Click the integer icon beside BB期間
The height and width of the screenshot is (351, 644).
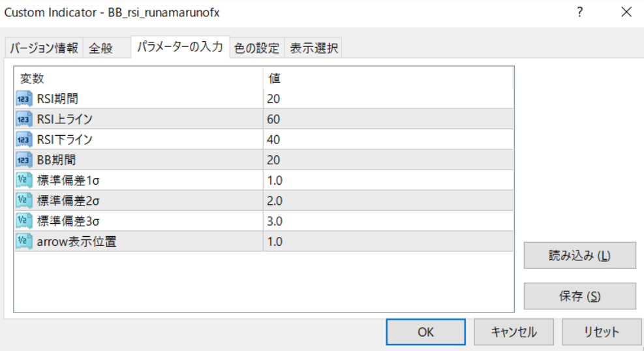(x=24, y=160)
